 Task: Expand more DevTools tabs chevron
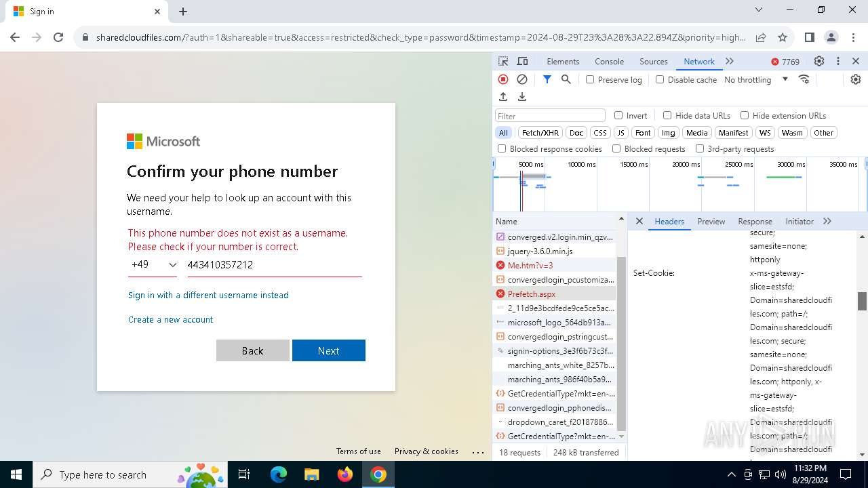tap(730, 61)
